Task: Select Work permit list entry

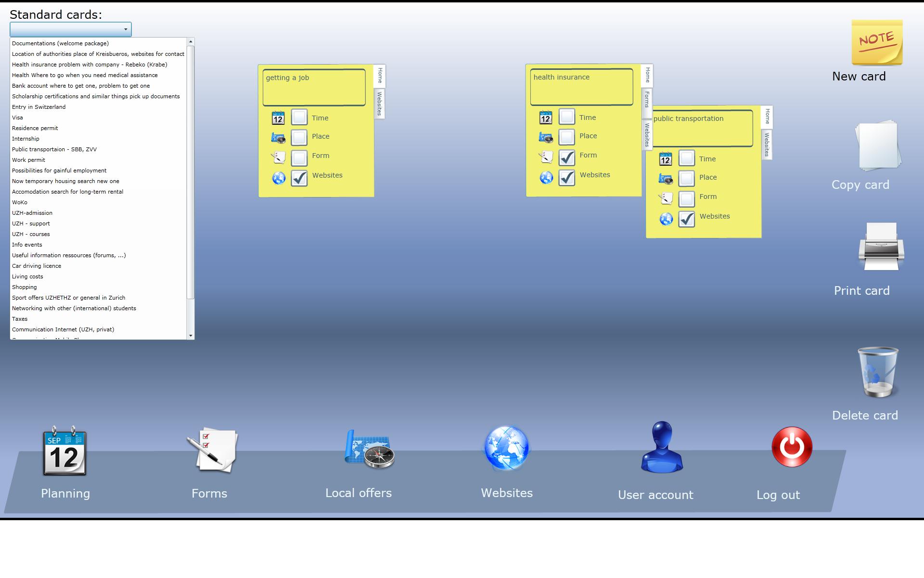Action: (x=98, y=160)
